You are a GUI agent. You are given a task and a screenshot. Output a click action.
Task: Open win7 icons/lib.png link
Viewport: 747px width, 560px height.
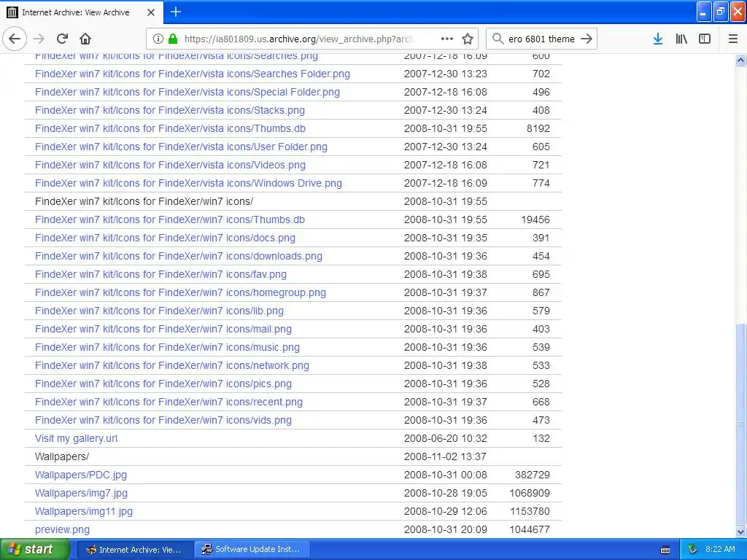159,311
